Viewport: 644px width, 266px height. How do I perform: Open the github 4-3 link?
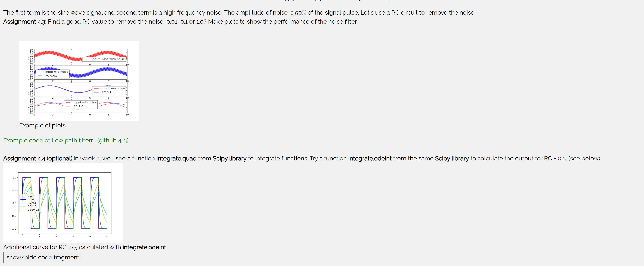click(113, 140)
